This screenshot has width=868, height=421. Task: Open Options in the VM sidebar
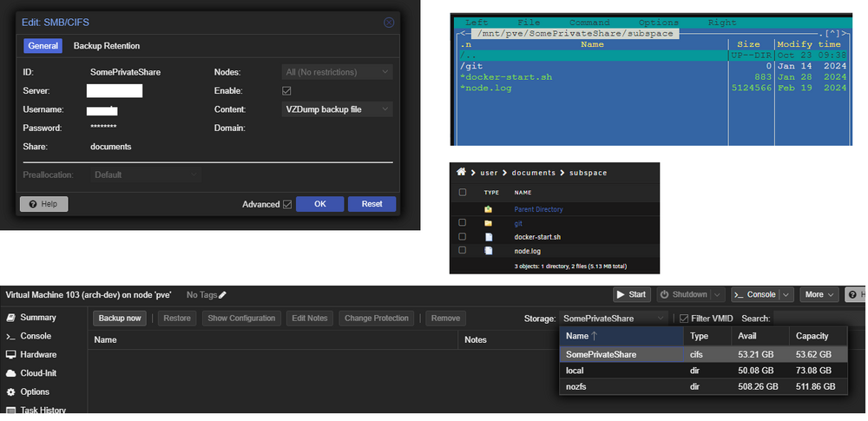35,391
